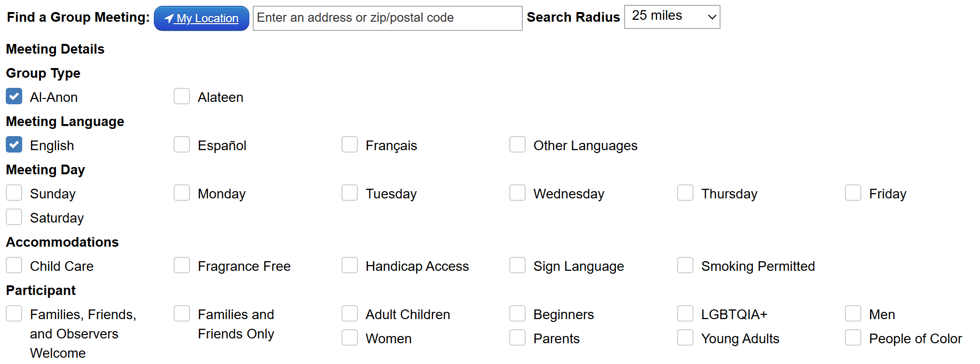The width and height of the screenshot is (980, 364).
Task: Uncheck English meeting language
Action: click(x=14, y=145)
